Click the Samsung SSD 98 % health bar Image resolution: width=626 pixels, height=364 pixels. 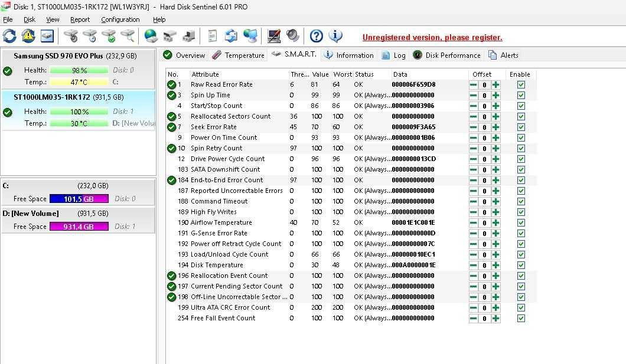(79, 70)
